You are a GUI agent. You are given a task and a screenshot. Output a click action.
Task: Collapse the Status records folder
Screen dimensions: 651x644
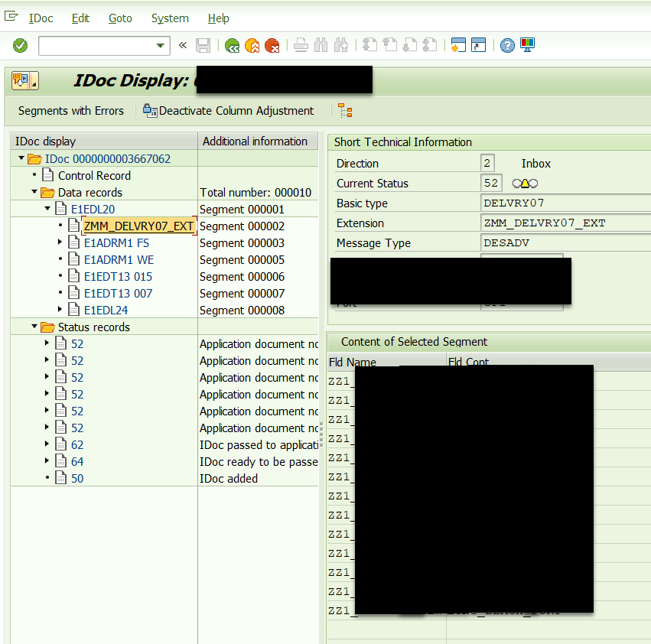34,327
